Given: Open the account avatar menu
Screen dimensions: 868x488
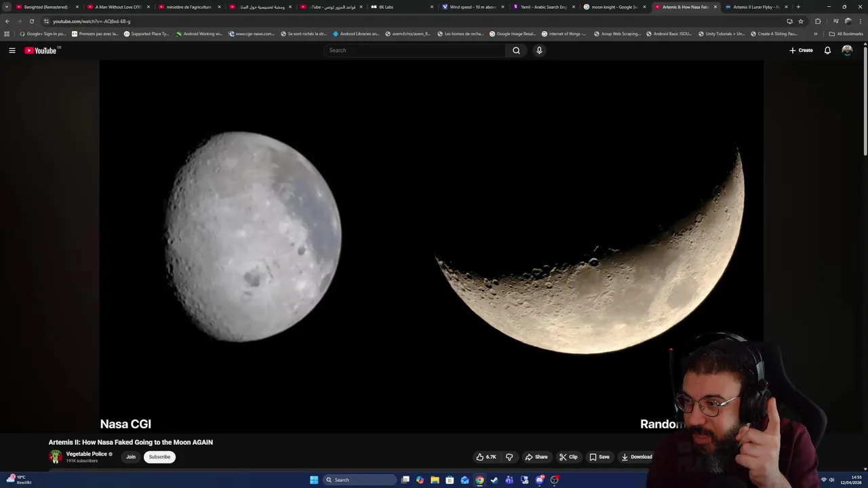Looking at the screenshot, I should coord(847,50).
